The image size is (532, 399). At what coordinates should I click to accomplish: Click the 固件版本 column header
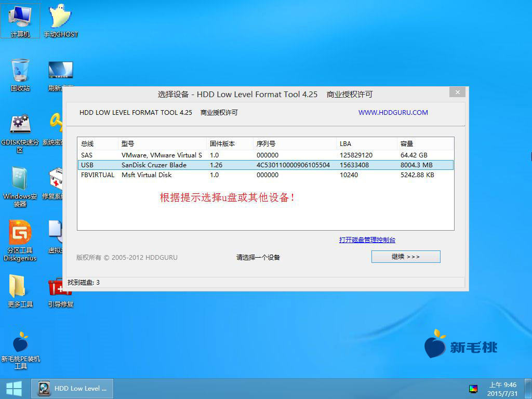(230, 143)
